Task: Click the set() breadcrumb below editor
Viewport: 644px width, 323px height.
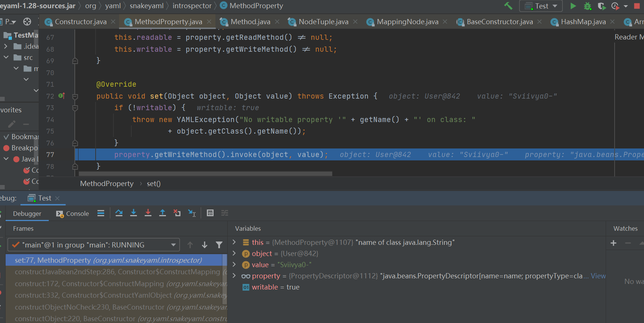Action: 154,184
